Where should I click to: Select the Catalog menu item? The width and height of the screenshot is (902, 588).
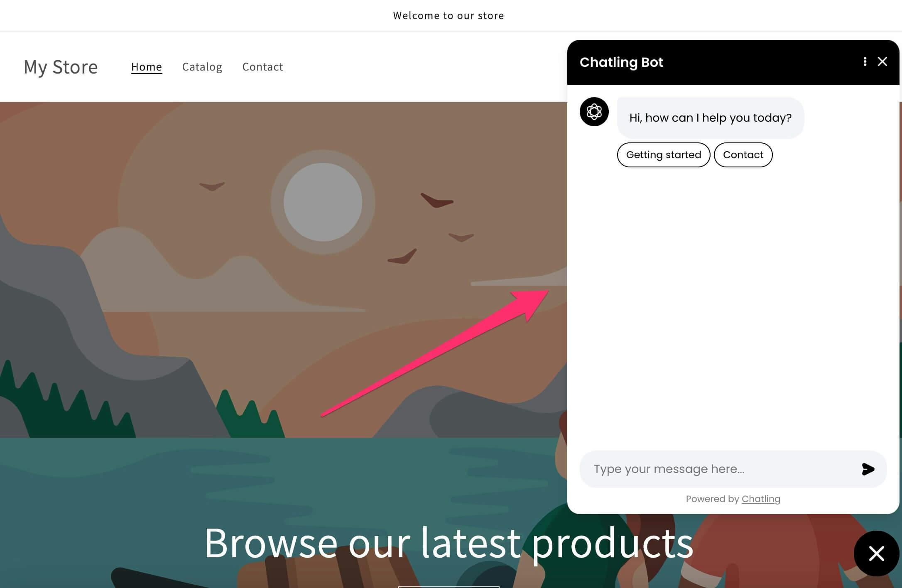point(202,66)
